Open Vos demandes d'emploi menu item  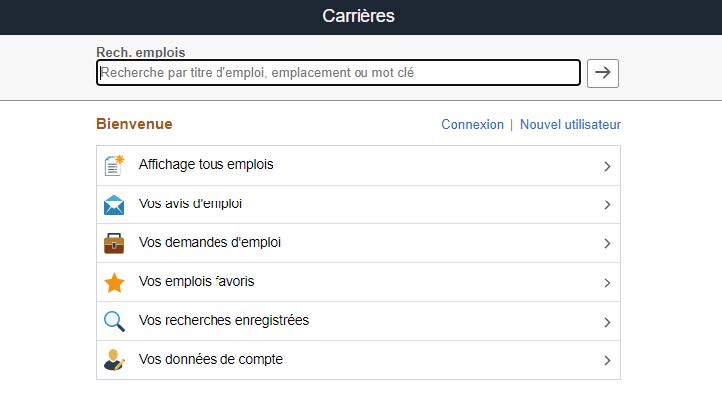coord(210,243)
